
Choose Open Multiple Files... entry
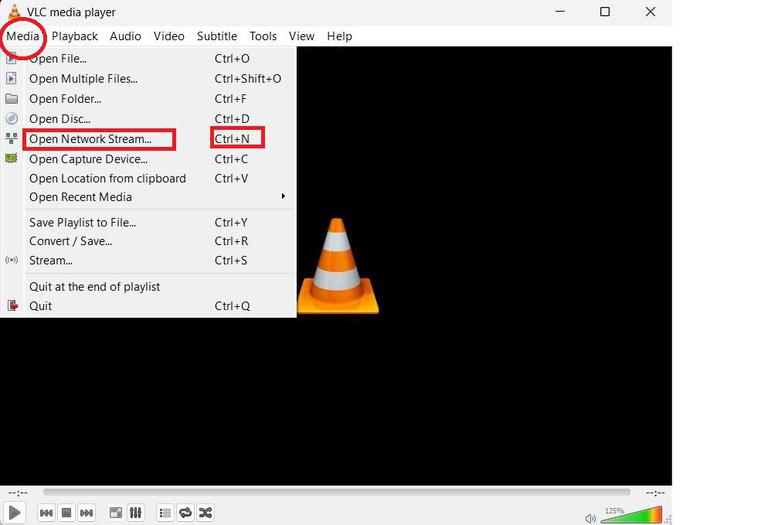point(148,79)
